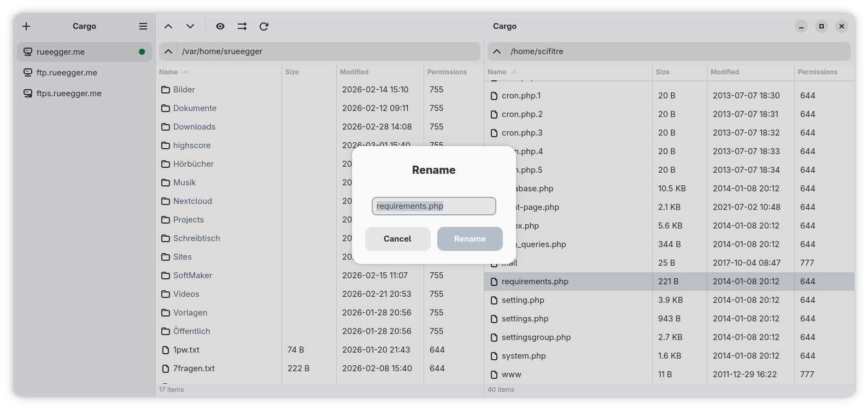
Task: Click the 2021-07-02 10:48 modified date
Action: [x=746, y=207]
